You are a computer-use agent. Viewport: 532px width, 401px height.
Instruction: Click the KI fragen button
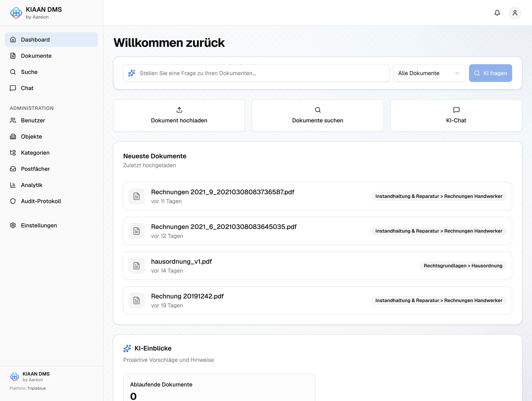click(490, 73)
